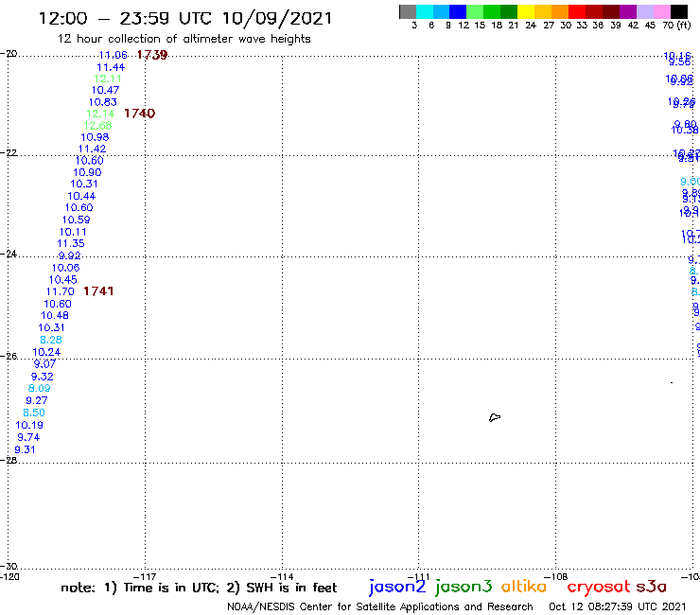Viewport: 700px width, 615px height.
Task: Select the 11.70 wave height value
Action: click(61, 291)
